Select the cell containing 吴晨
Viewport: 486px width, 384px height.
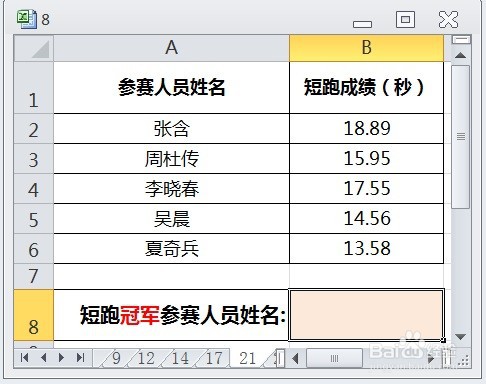click(171, 219)
